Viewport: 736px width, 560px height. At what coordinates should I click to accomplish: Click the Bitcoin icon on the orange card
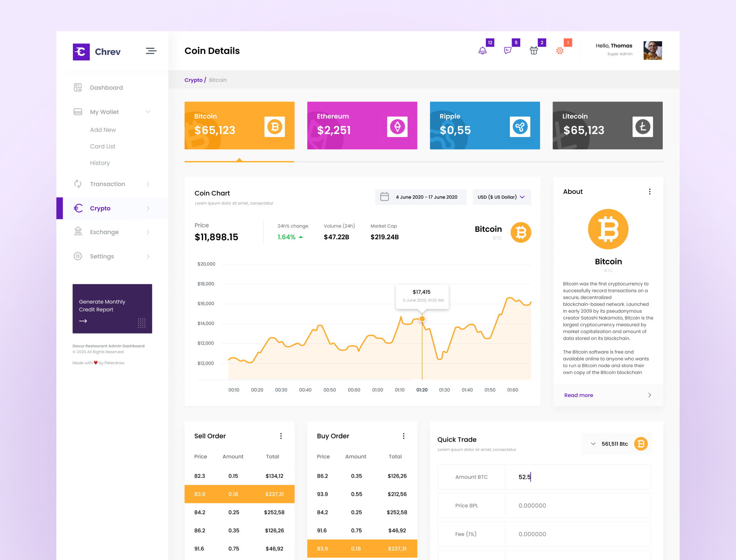[274, 126]
